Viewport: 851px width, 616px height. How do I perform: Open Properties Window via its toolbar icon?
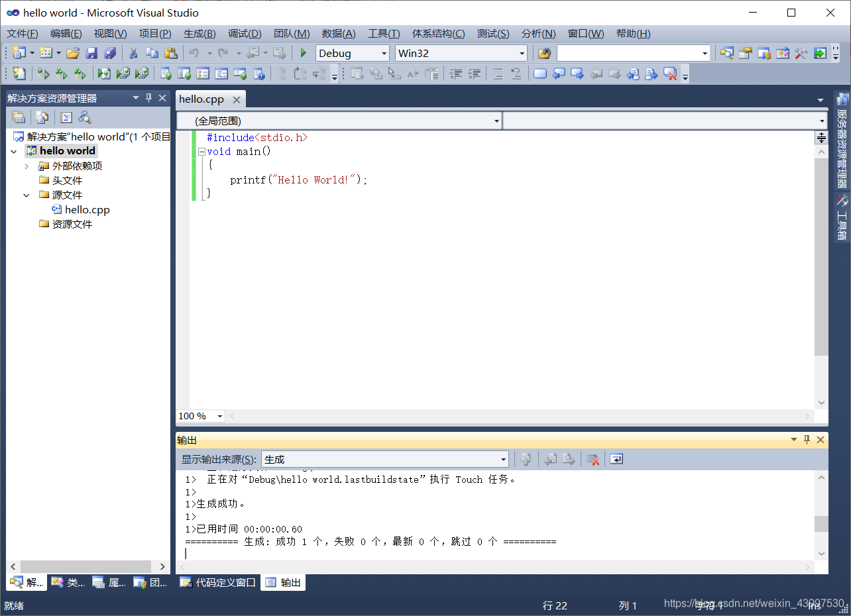tap(746, 54)
